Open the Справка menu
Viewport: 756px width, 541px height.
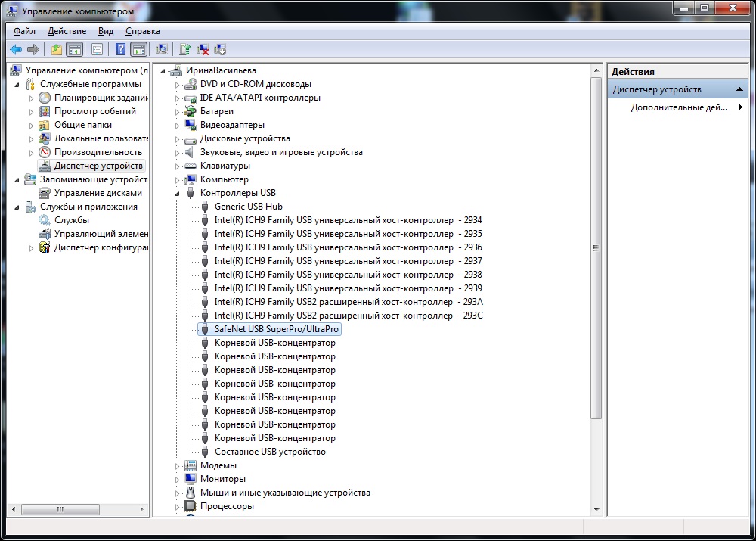pos(142,31)
